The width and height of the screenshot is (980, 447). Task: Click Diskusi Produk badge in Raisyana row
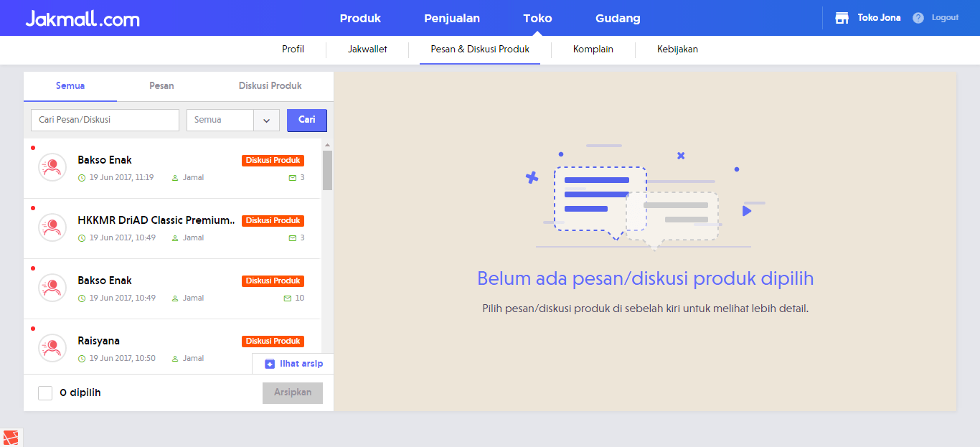click(273, 342)
